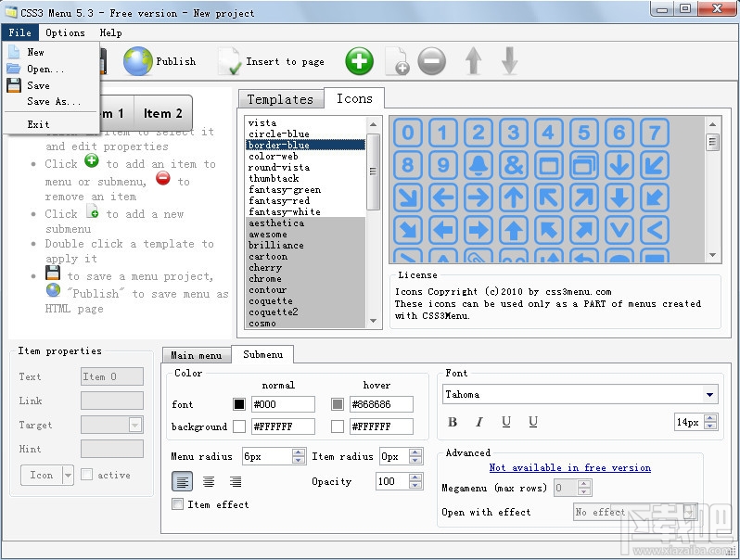Click the normal font color #000 field
This screenshot has width=740, height=560.
(x=283, y=404)
